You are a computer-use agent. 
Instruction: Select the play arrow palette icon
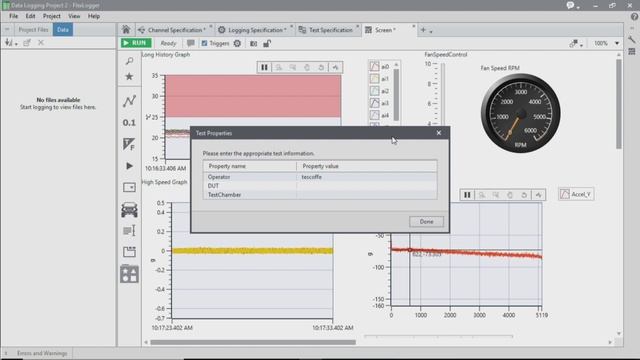pos(129,166)
